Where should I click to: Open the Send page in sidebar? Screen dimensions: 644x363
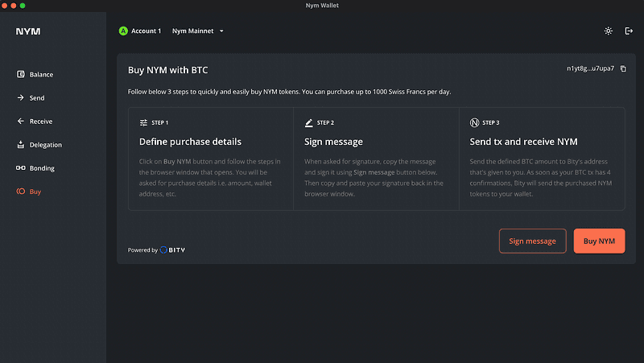[31, 97]
